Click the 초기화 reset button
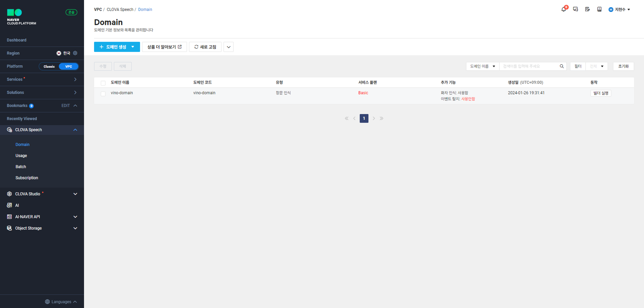The image size is (644, 308). [623, 66]
